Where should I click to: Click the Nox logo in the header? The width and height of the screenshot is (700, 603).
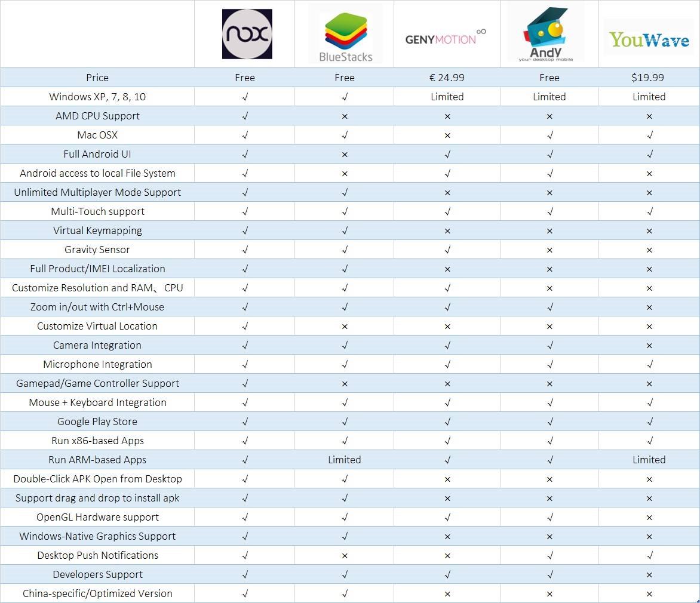tap(247, 34)
